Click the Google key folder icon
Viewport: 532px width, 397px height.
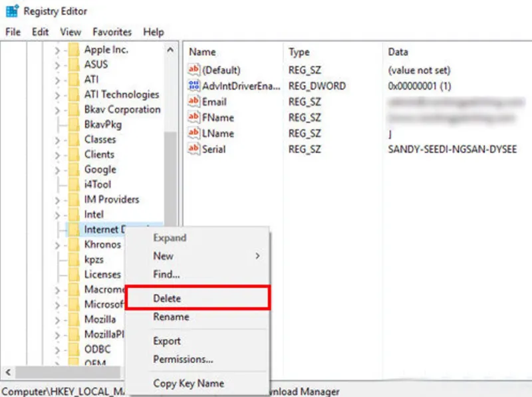[x=74, y=170]
